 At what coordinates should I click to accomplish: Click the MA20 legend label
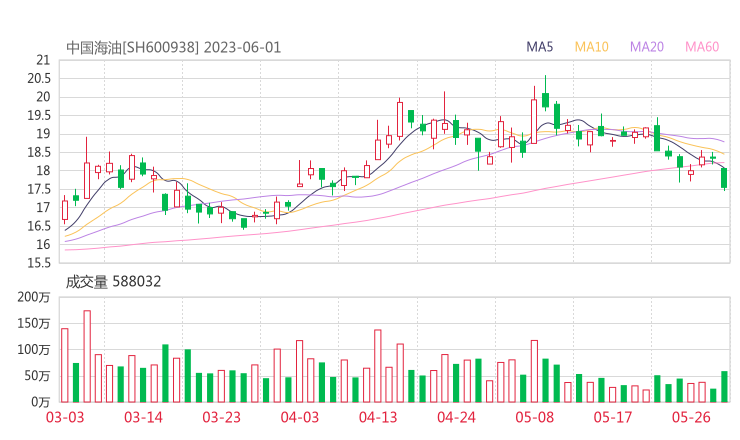pos(647,47)
